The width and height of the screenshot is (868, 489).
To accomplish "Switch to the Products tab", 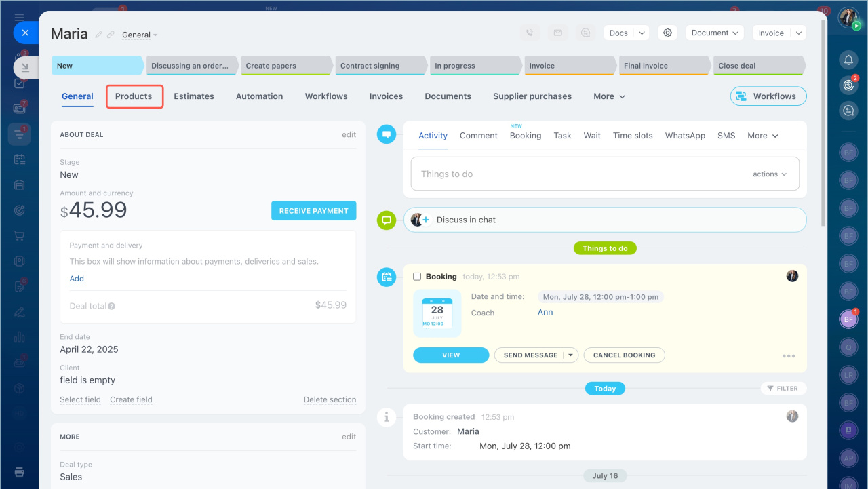I will coord(134,96).
